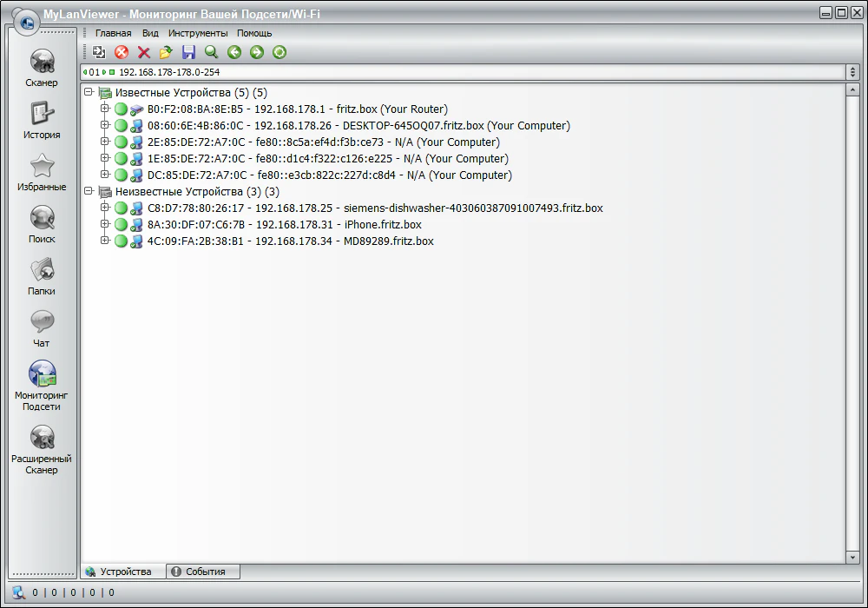Click the green back arrow icon
Image resolution: width=868 pixels, height=608 pixels.
pyautogui.click(x=233, y=53)
